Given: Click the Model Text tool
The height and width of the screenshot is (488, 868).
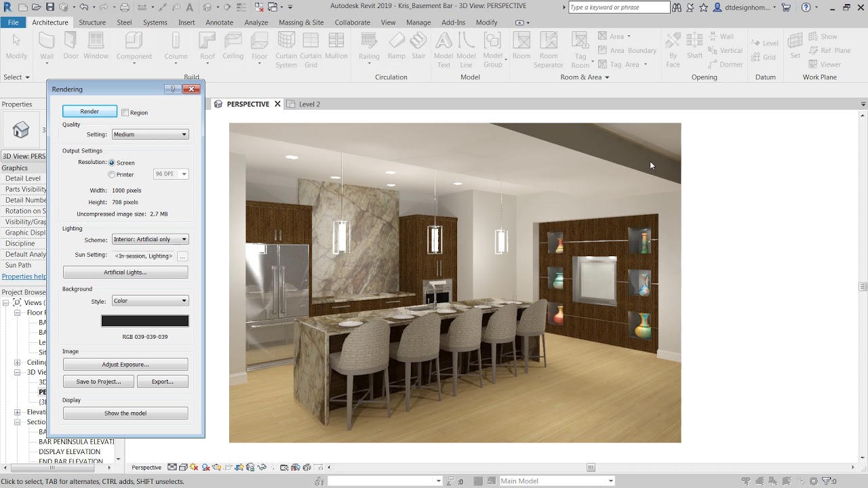Looking at the screenshot, I should click(x=443, y=50).
